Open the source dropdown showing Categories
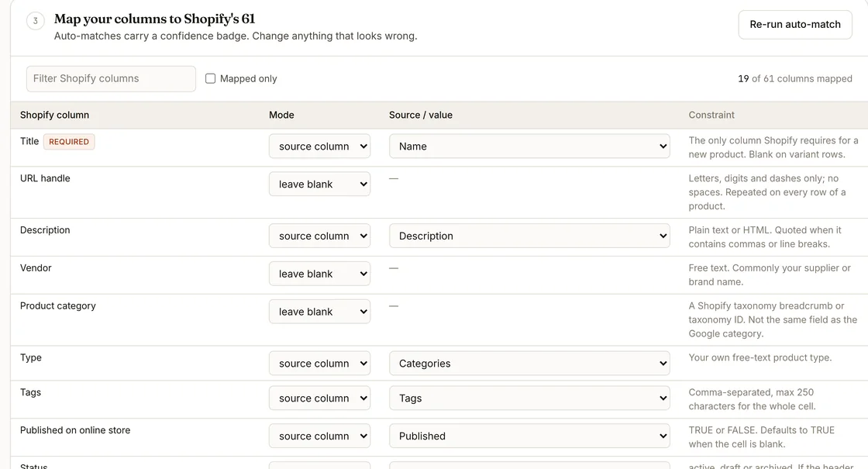The width and height of the screenshot is (868, 469). (x=529, y=364)
